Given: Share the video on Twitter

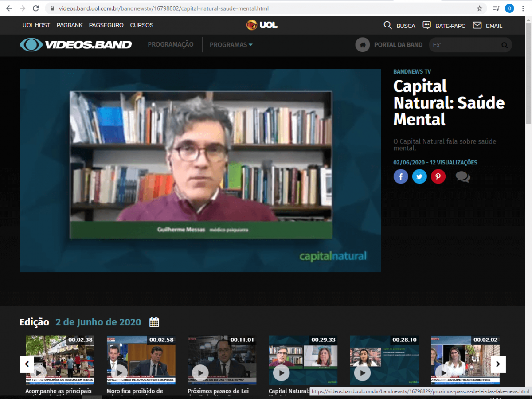Looking at the screenshot, I should (x=419, y=176).
